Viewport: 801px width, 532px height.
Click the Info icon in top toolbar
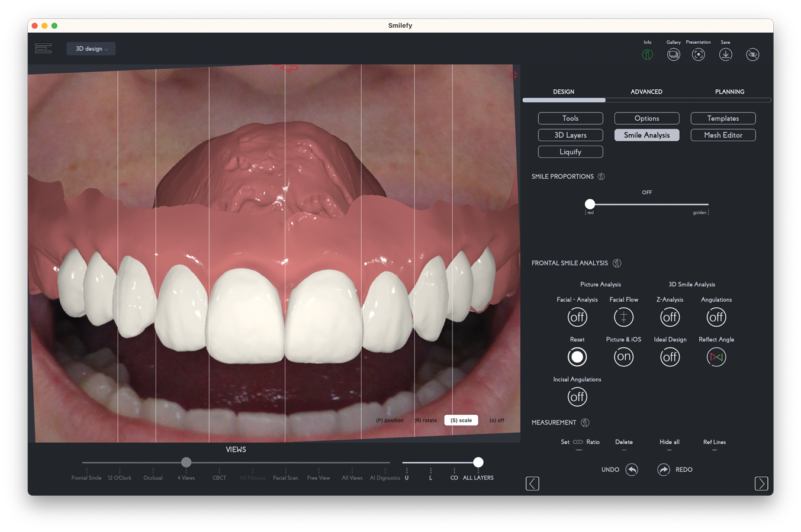pos(647,54)
